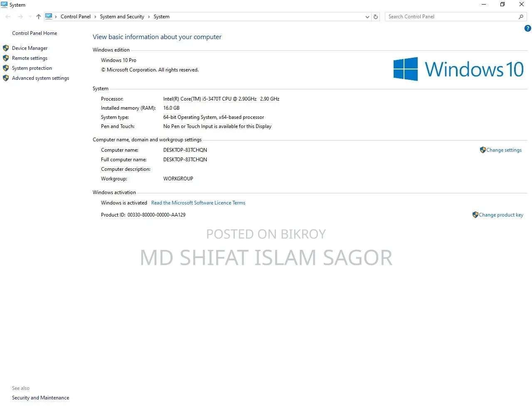Open the recent locations dropdown arrow
Image resolution: width=532 pixels, height=409 pixels.
pyautogui.click(x=30, y=17)
